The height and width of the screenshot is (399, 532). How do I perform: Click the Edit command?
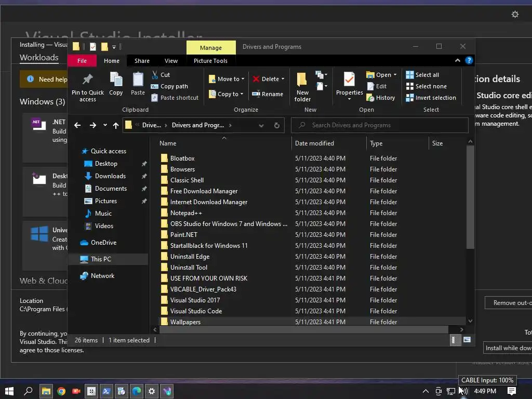[377, 86]
